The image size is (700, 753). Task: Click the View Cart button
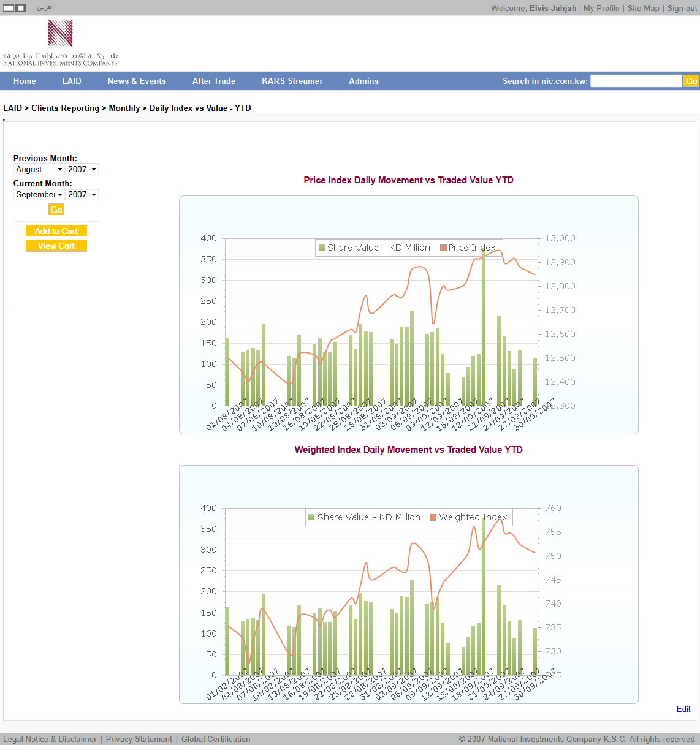tap(56, 246)
